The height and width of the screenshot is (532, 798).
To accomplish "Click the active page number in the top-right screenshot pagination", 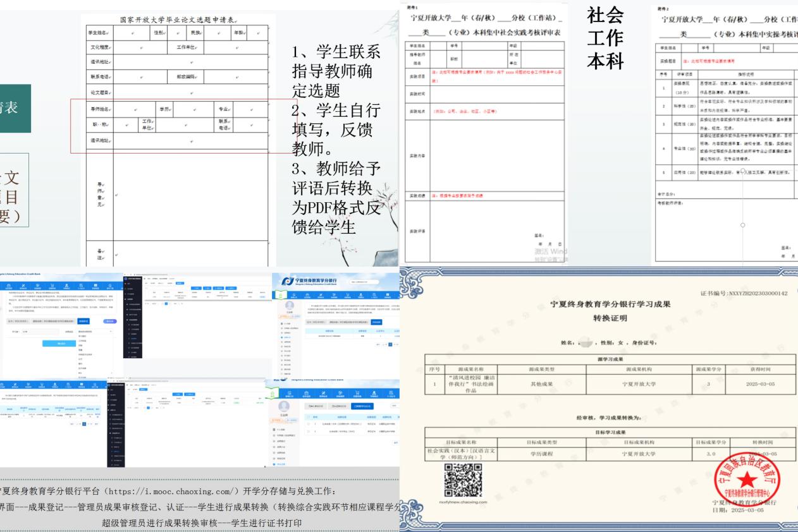I will pyautogui.click(x=390, y=344).
